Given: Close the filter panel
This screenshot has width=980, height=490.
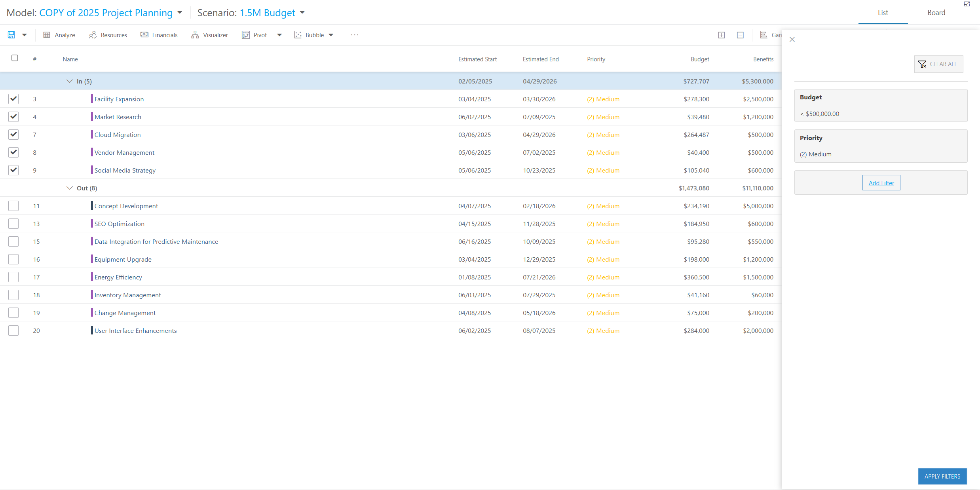Looking at the screenshot, I should [x=792, y=39].
